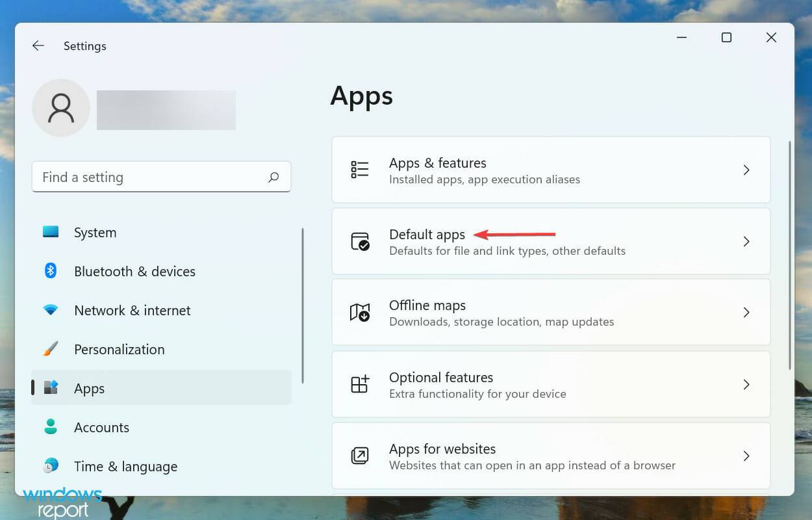
Task: Click the user profile avatar
Action: click(60, 107)
